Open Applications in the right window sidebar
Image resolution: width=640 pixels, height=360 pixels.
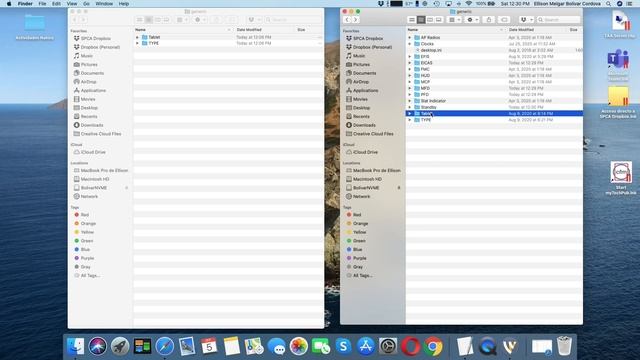(365, 90)
